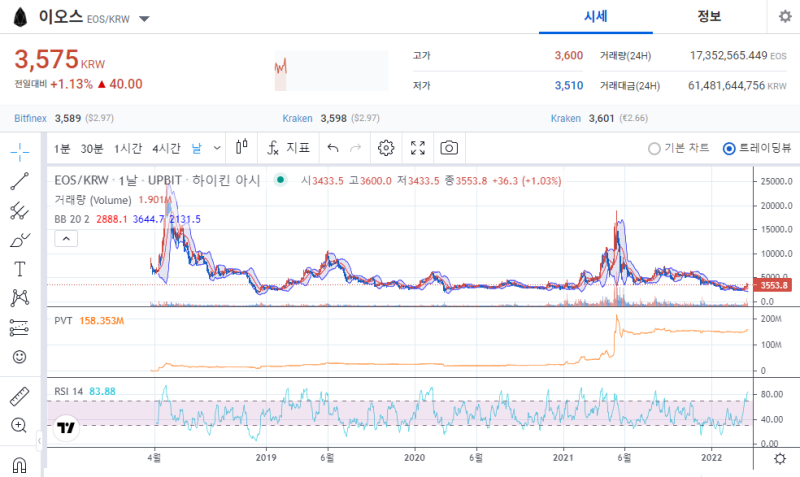Click the EOS coin logo
The image size is (800, 477).
pos(20,17)
